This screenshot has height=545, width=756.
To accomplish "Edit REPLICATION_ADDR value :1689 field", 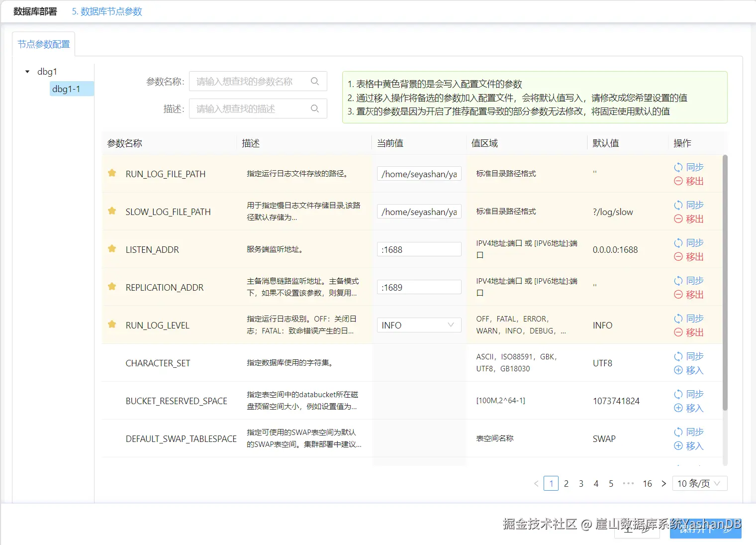I will 419,287.
